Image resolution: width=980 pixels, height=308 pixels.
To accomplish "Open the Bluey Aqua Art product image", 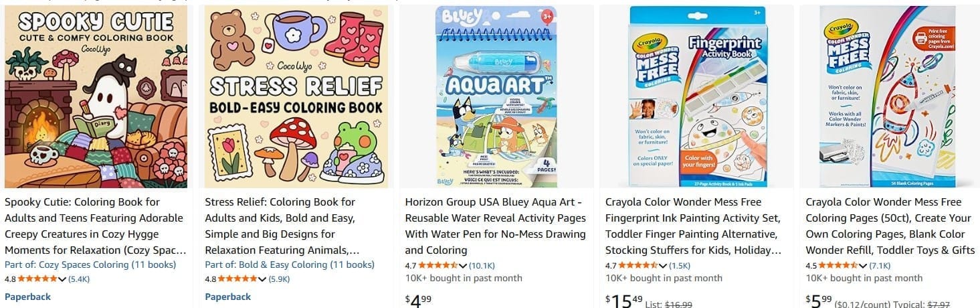I will click(496, 97).
